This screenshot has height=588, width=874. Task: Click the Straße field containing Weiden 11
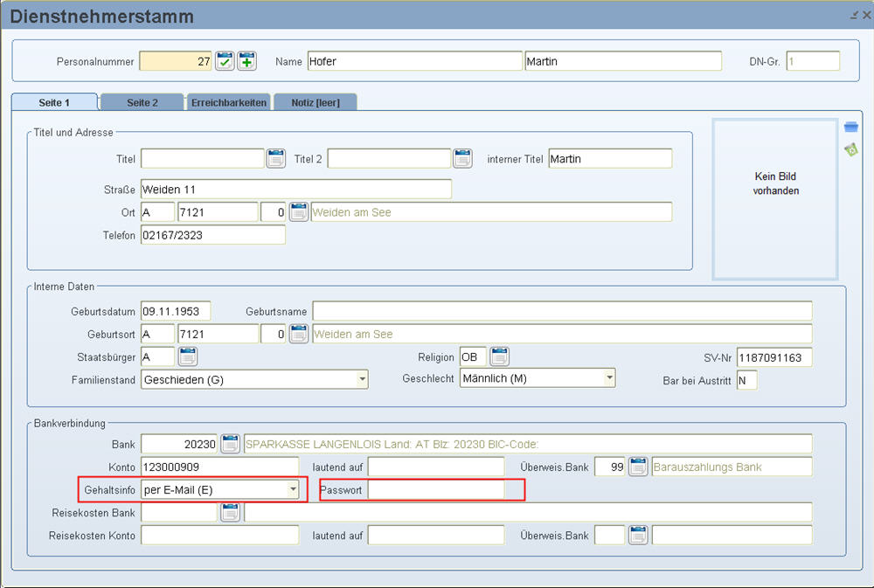(x=295, y=190)
